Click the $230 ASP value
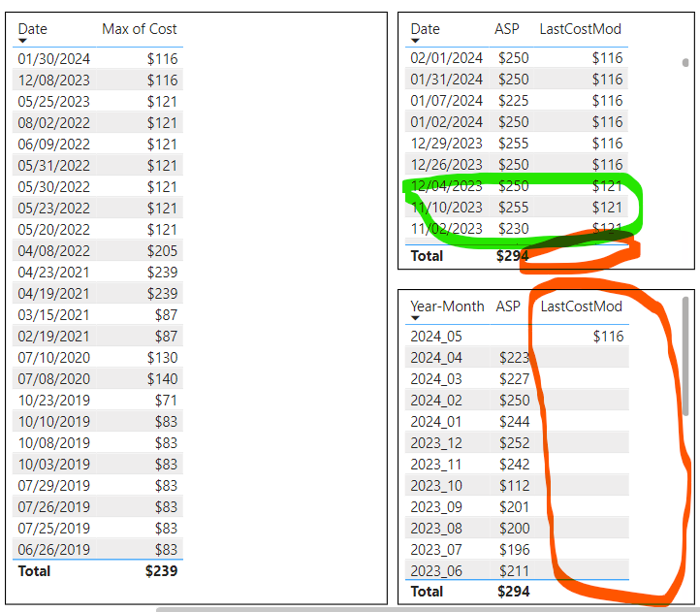Viewport: 700px width, 612px height. click(x=514, y=229)
